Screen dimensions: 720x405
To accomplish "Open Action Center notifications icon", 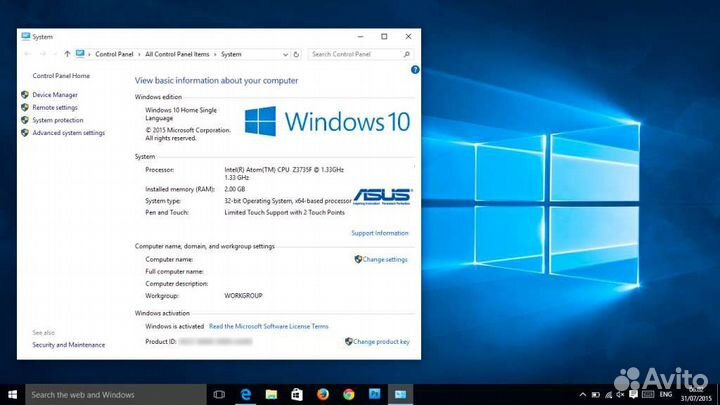I will click(x=633, y=394).
